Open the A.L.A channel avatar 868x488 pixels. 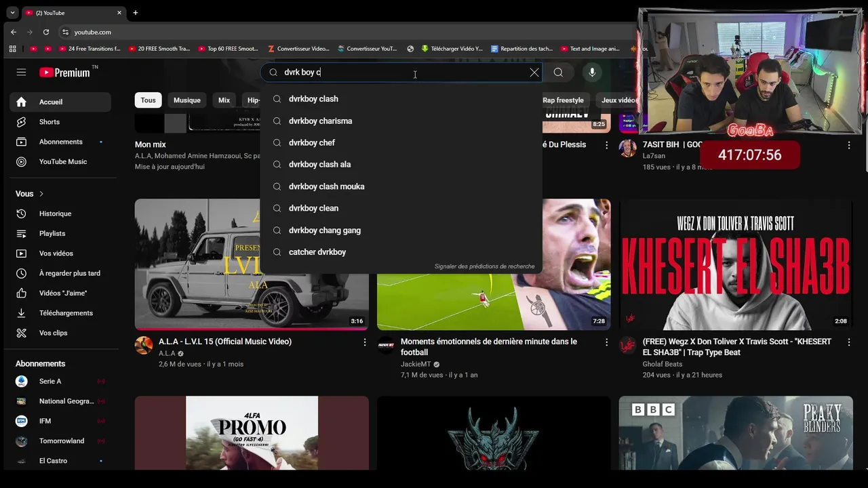point(144,345)
